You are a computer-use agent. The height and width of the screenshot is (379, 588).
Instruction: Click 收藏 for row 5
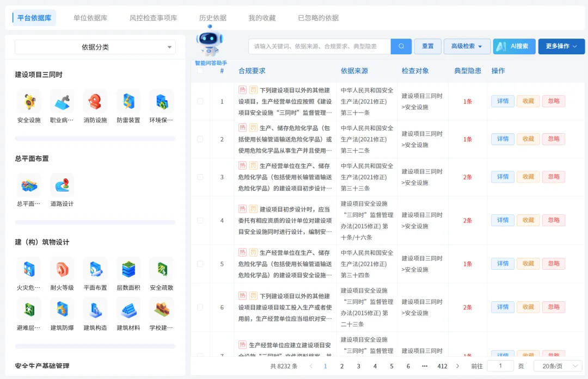pos(528,264)
